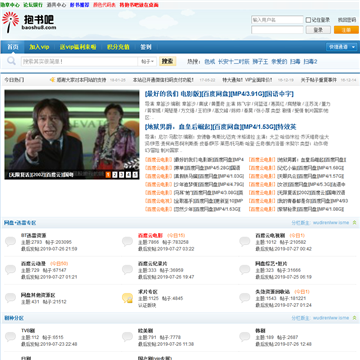Open the 韩剧 forum
Image resolution: width=360 pixels, height=360 pixels.
pos(260,331)
